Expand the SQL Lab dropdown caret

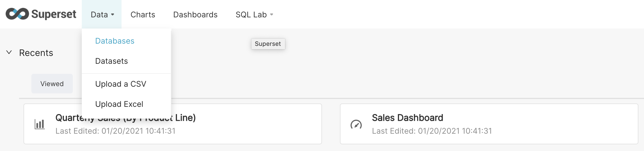point(271,15)
